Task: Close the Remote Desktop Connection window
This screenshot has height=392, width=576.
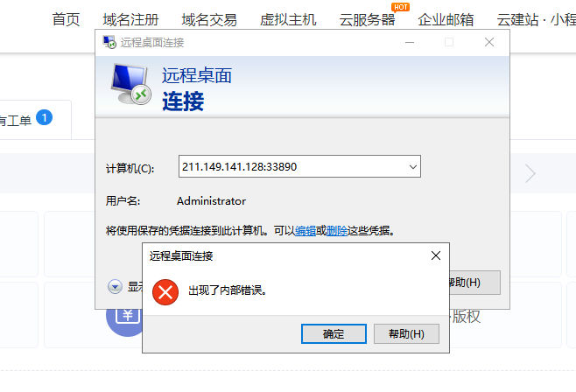Action: [x=489, y=42]
